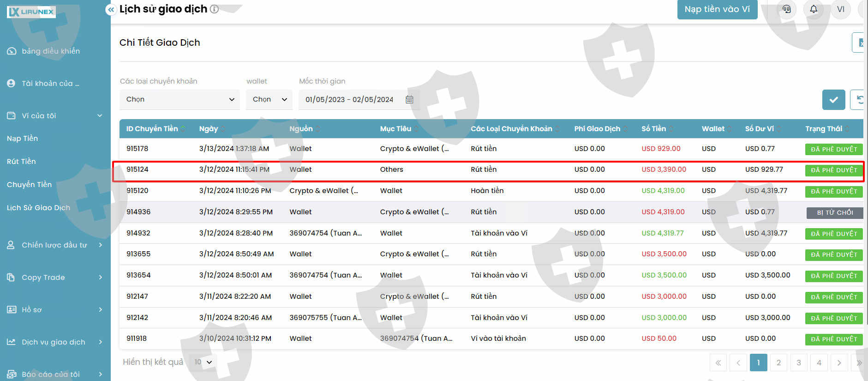
Task: Go to next page with single arrow
Action: click(839, 363)
